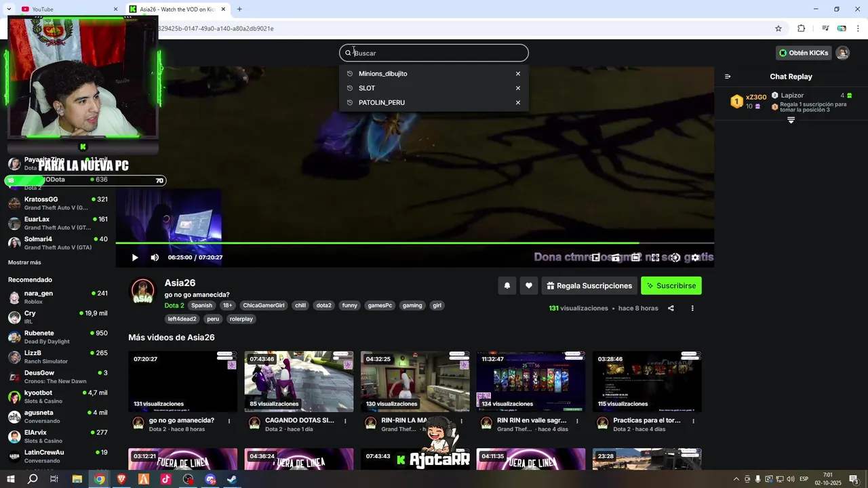The height and width of the screenshot is (488, 868).
Task: Open nara_gen recommended channel
Action: [x=58, y=298]
